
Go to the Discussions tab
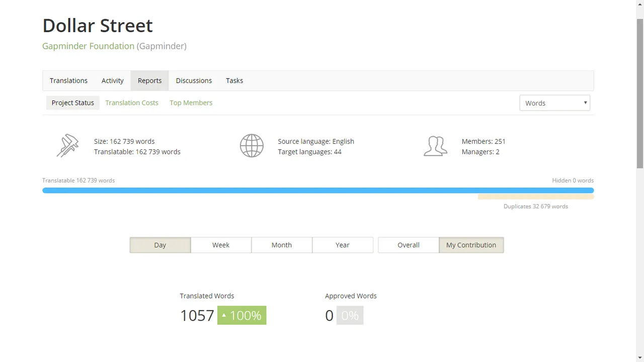pos(194,80)
